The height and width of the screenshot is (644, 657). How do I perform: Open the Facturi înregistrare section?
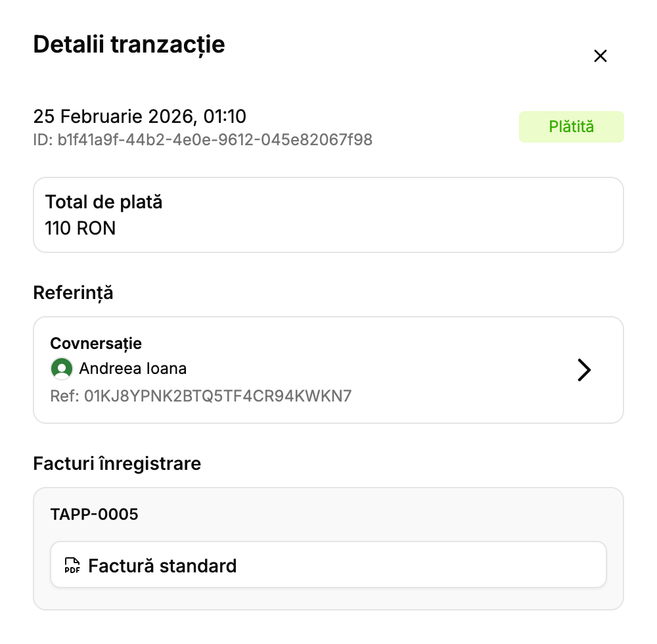[x=117, y=464]
